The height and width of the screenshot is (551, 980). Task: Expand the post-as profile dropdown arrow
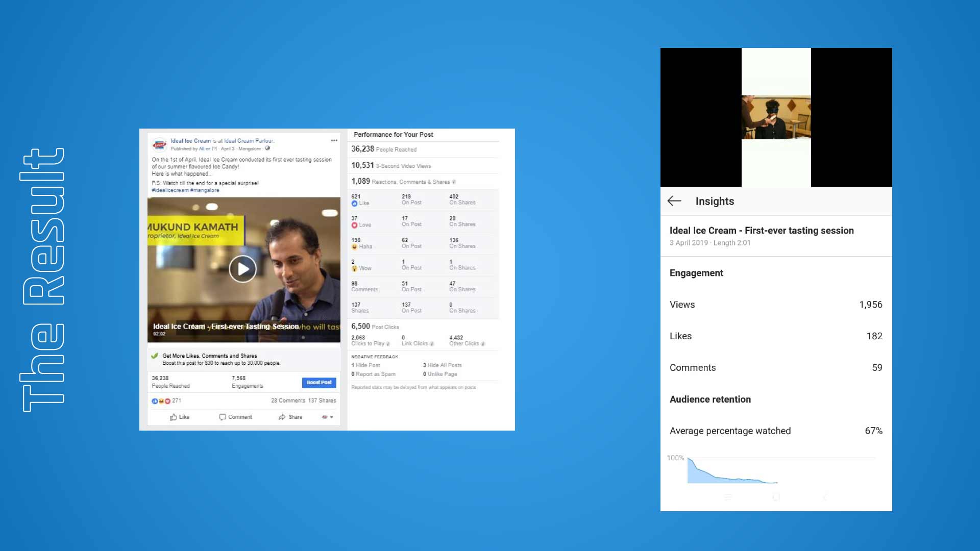332,417
